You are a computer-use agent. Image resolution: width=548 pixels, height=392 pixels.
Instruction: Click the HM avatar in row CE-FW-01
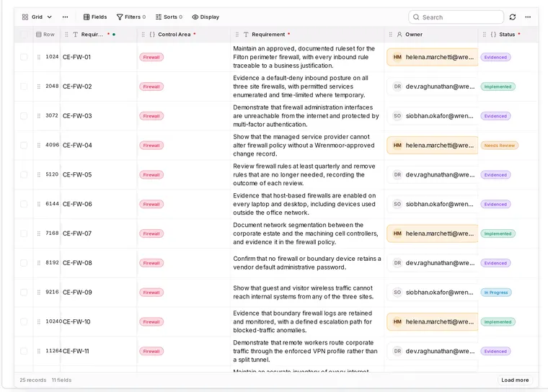point(397,57)
